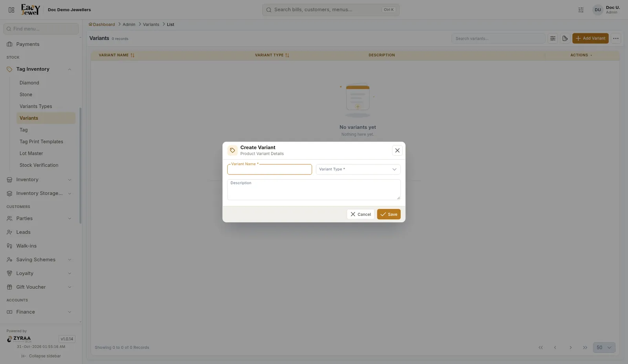Close the Create Variant dialog
The width and height of the screenshot is (628, 364).
[x=397, y=151]
